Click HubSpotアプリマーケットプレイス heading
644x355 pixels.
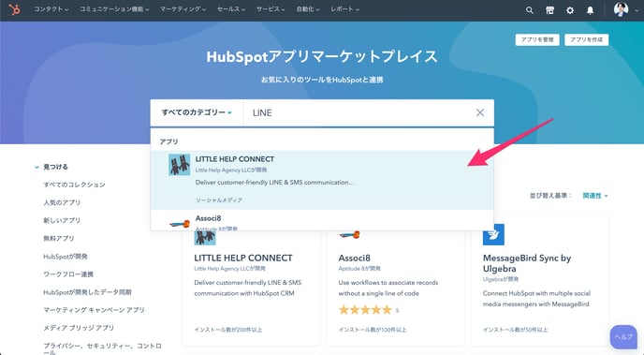322,56
